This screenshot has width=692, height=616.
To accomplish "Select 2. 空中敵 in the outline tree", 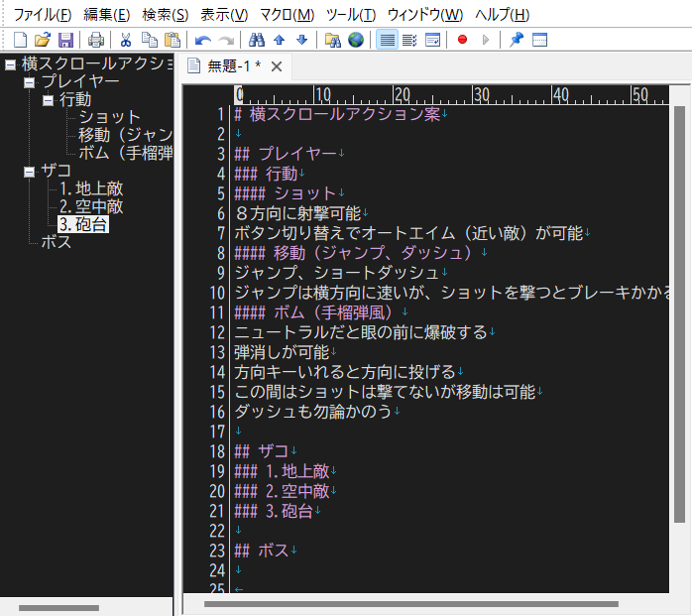I will pyautogui.click(x=90, y=207).
